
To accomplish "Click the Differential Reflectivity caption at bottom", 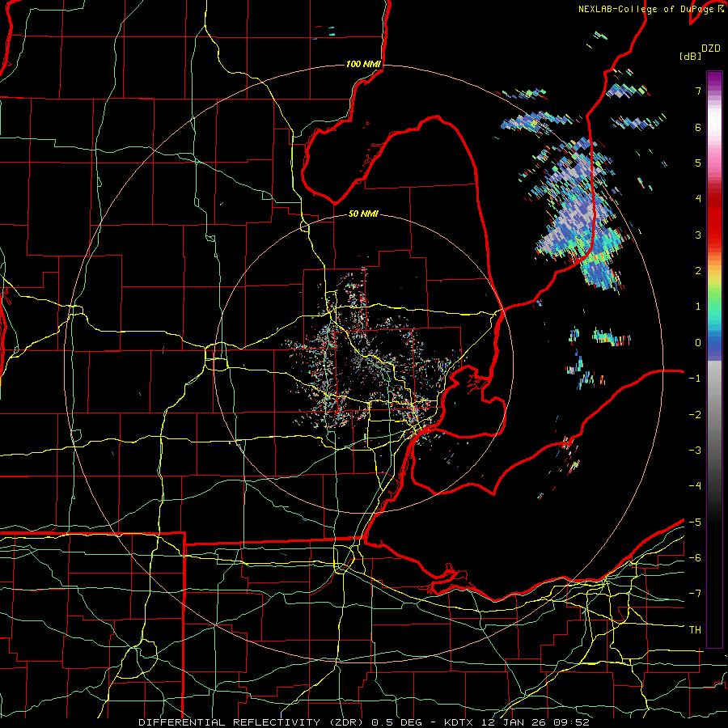I will click(x=364, y=722).
